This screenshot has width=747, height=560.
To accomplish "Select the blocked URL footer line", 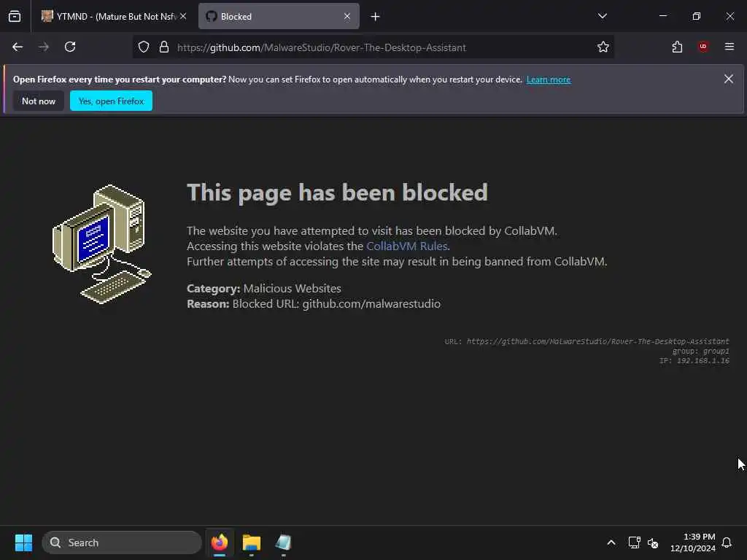I will click(587, 341).
